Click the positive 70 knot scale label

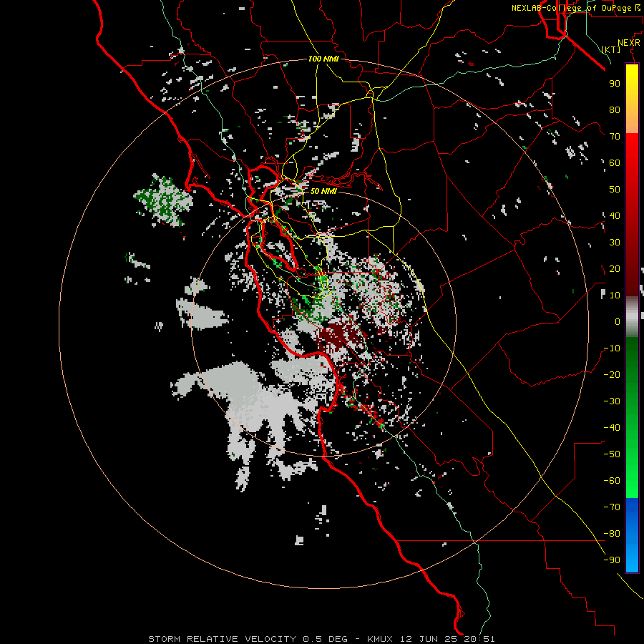click(x=615, y=136)
